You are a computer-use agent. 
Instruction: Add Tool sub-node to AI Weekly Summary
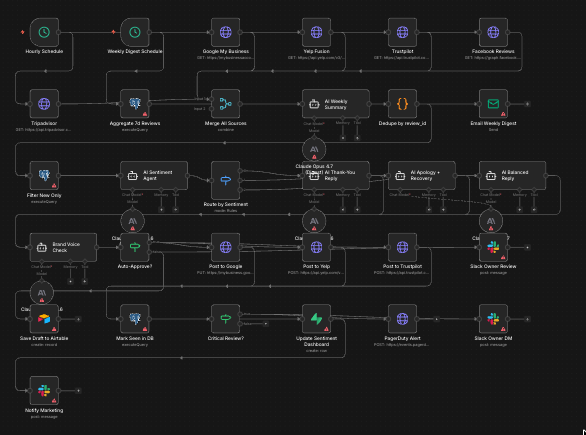[x=357, y=138]
